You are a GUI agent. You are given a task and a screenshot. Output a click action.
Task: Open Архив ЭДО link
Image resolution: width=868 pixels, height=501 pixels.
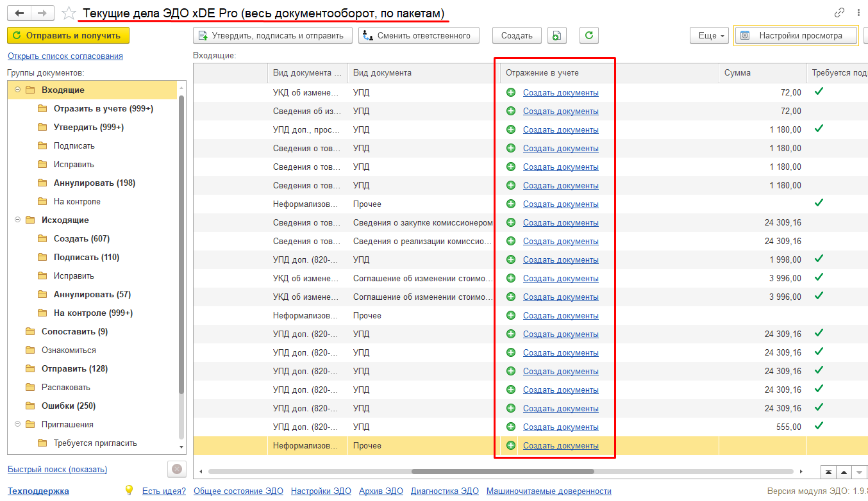click(x=381, y=491)
